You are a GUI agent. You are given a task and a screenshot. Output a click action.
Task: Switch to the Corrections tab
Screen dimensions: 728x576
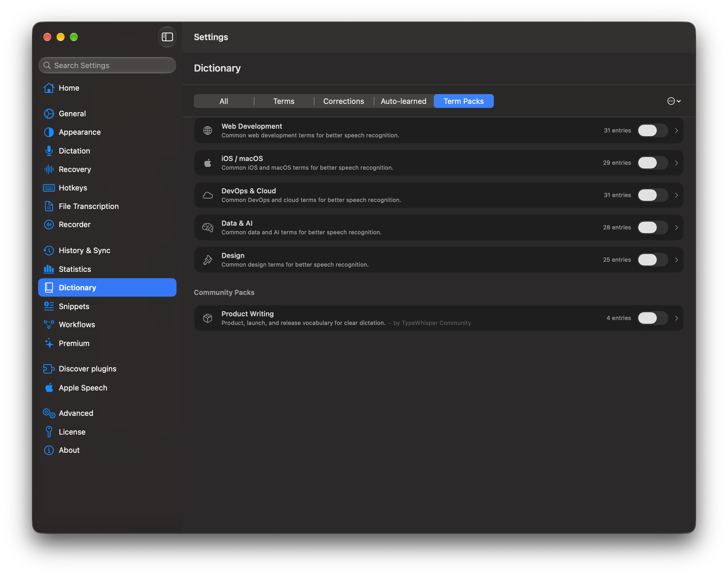click(344, 101)
